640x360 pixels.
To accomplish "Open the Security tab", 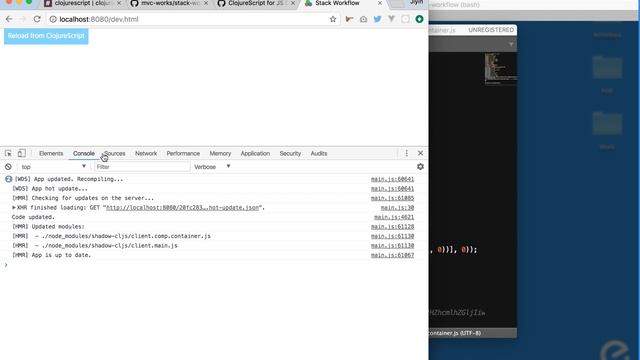I will (290, 153).
